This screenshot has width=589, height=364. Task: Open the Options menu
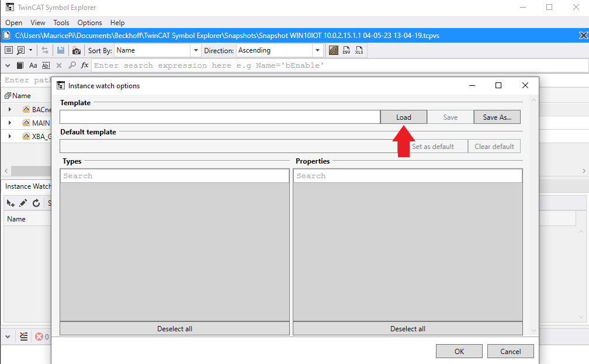tap(89, 23)
